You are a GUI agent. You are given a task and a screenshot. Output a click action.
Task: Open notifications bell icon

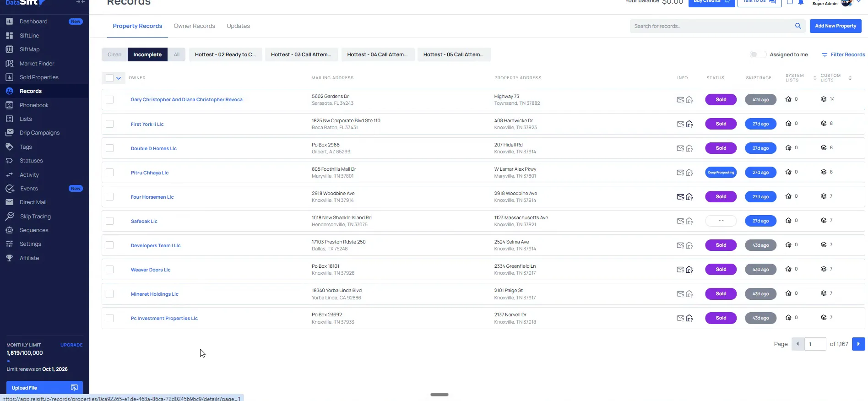801,2
